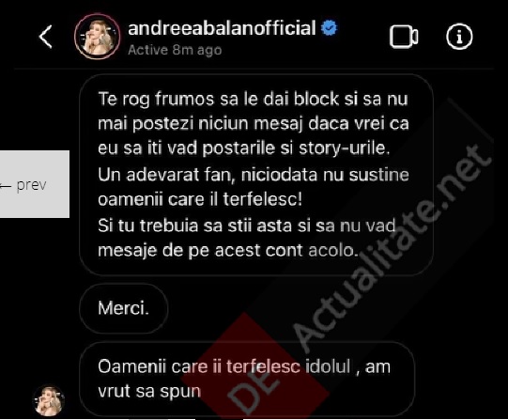Select the long 'Te rog frumos' message
Viewport: 508px width, 420px height.
[x=256, y=175]
